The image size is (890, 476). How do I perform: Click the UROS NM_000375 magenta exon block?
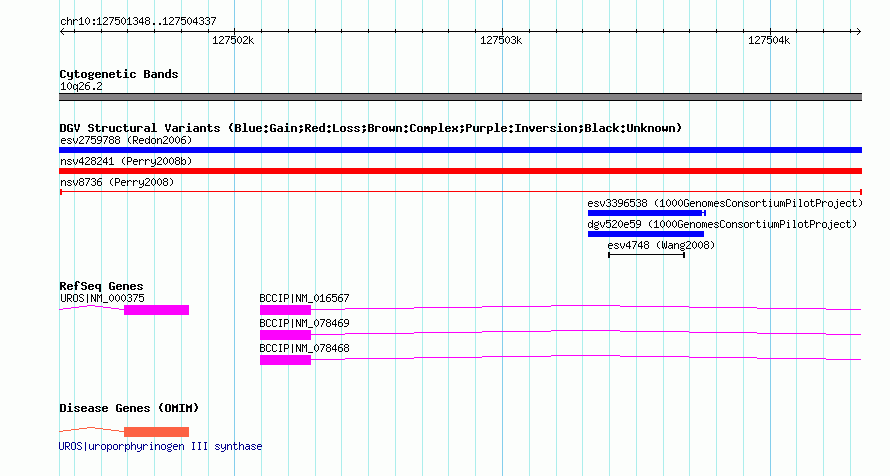[x=157, y=310]
